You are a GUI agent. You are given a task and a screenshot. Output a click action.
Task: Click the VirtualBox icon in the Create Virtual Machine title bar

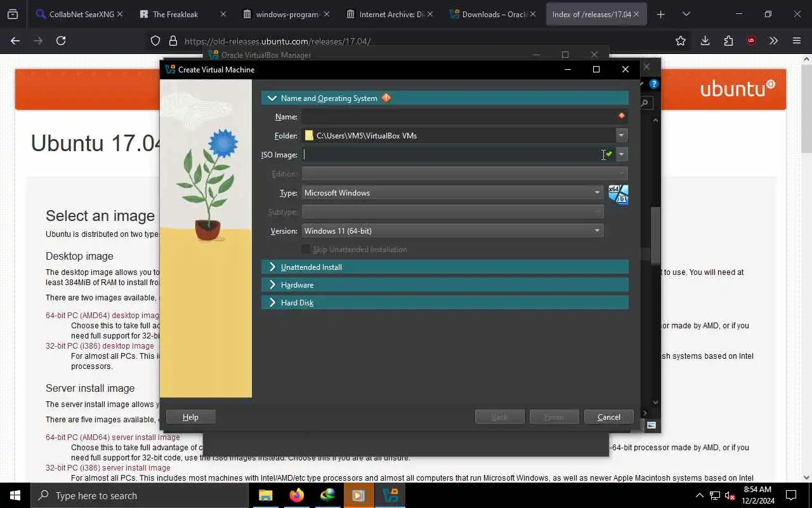[170, 69]
